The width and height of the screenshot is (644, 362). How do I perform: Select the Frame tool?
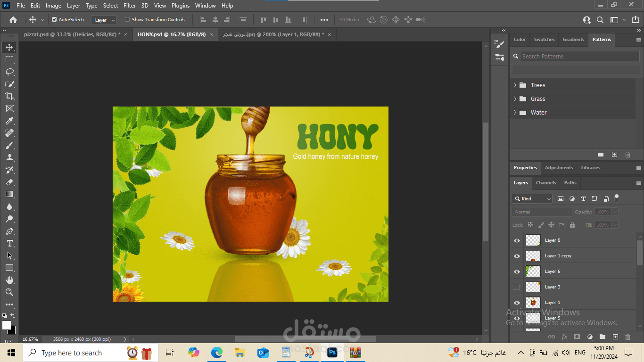9,108
